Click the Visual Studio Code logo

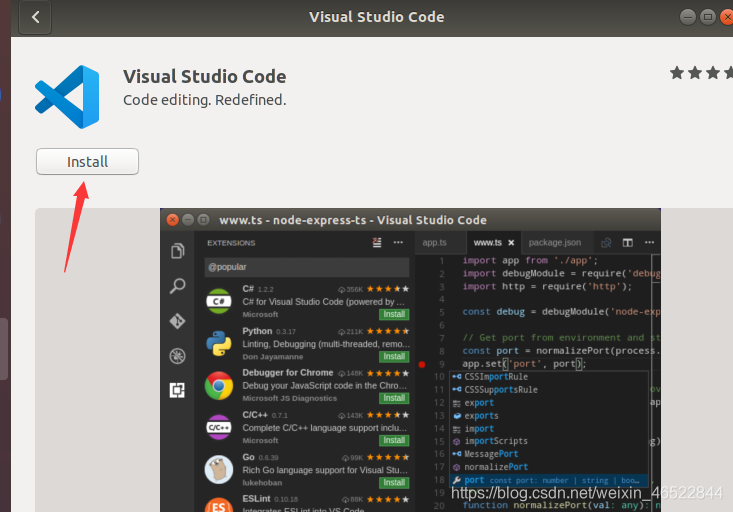click(x=67, y=97)
